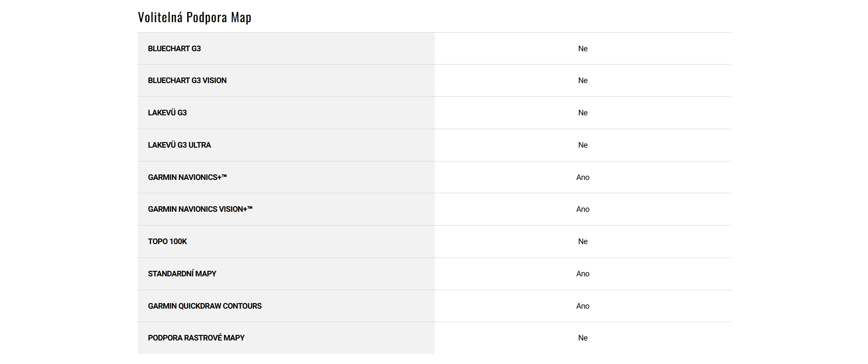This screenshot has width=868, height=364.
Task: Click Ano value for GARMIN QUICKDRAW CONTOURS
Action: [583, 306]
